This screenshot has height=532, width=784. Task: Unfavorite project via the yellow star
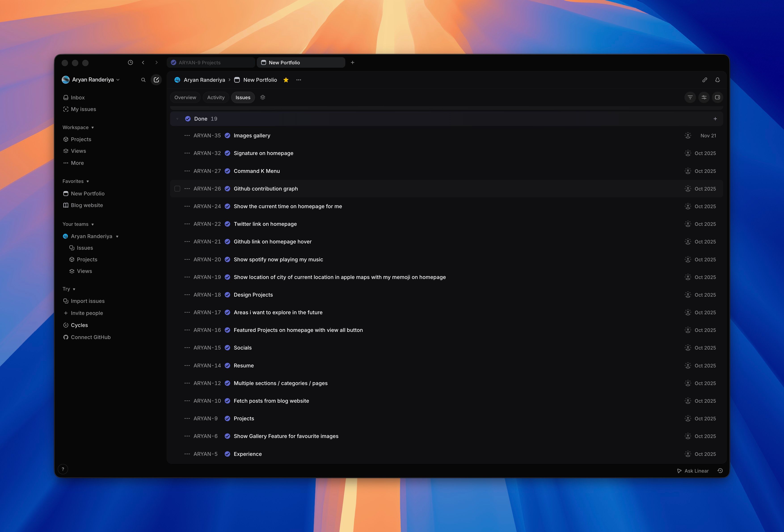pyautogui.click(x=286, y=80)
